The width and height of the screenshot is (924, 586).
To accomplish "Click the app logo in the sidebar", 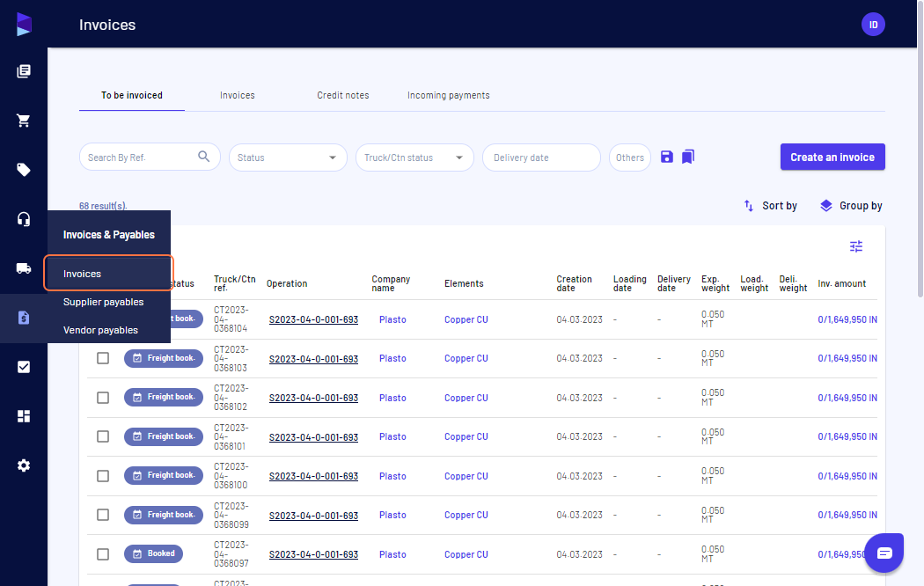I will coord(24,24).
